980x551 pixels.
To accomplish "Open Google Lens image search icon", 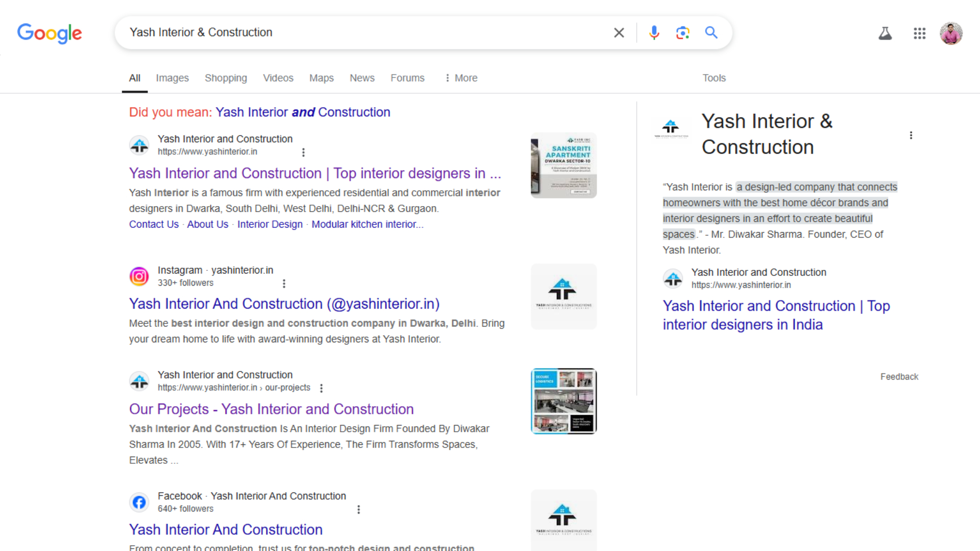I will point(682,33).
